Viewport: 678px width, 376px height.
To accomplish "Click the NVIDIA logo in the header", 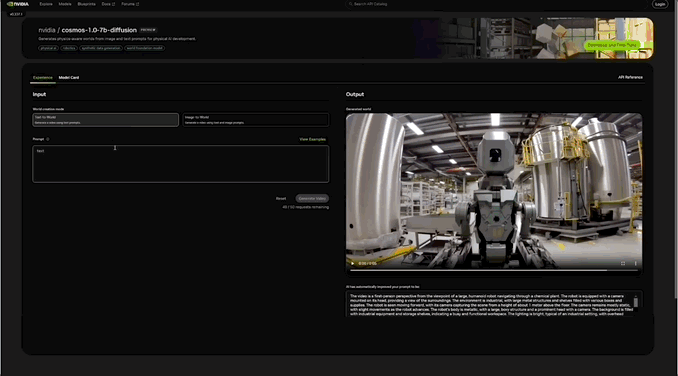I will point(18,4).
